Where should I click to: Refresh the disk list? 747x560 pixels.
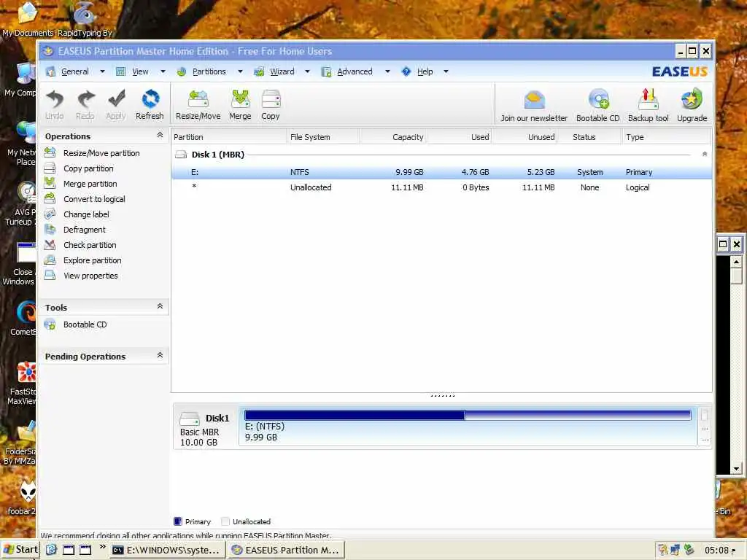150,105
